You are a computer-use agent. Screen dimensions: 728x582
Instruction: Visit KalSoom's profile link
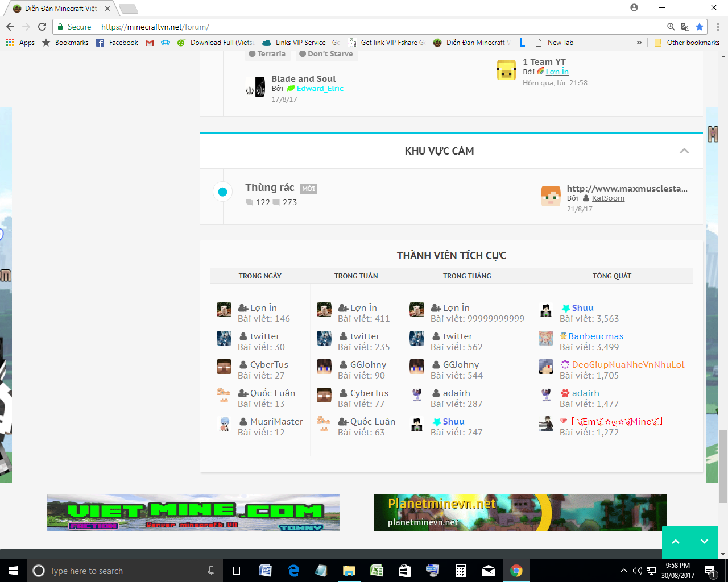click(608, 198)
